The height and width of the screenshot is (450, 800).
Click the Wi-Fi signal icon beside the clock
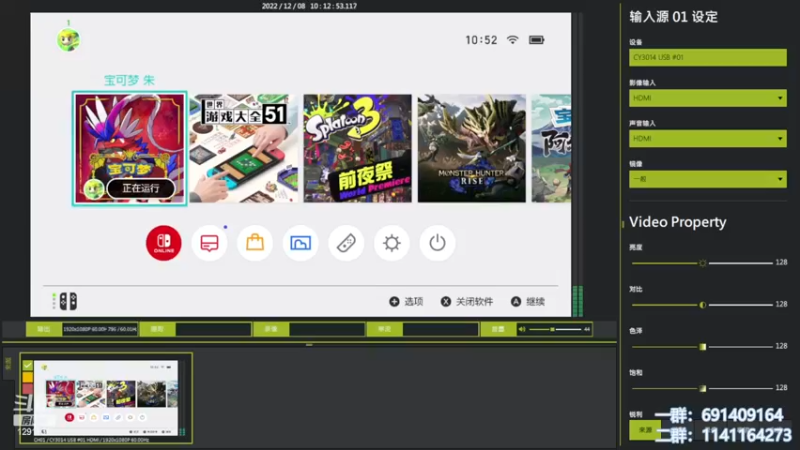click(512, 39)
